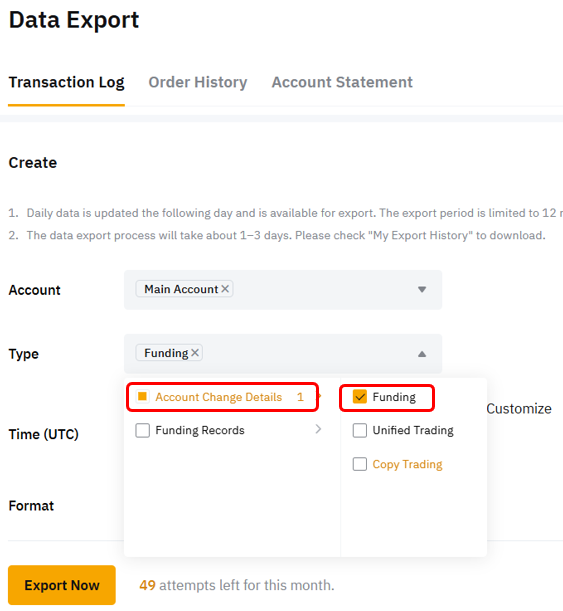The width and height of the screenshot is (563, 611).
Task: Select the Unified Trading option label
Action: (413, 430)
